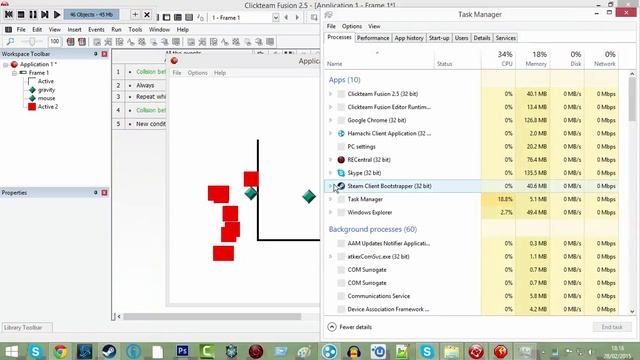
Task: Pin the Properties panel
Action: pyautogui.click(x=96, y=192)
